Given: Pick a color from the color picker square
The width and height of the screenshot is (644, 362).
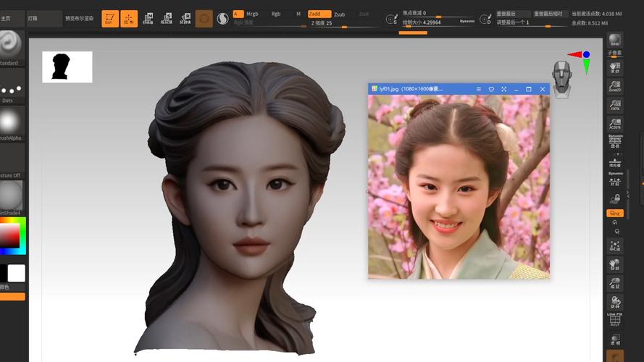Looking at the screenshot, I should pyautogui.click(x=10, y=235).
